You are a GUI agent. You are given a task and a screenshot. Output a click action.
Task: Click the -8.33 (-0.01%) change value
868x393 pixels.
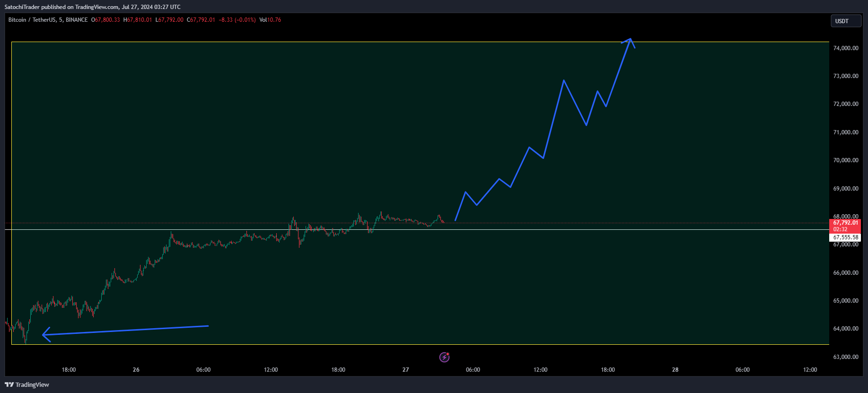[x=237, y=20]
